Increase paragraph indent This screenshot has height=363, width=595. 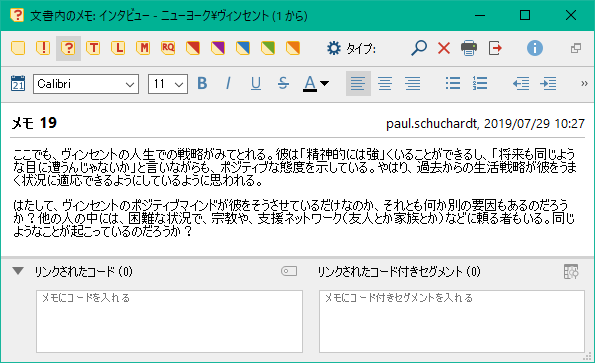click(x=548, y=83)
